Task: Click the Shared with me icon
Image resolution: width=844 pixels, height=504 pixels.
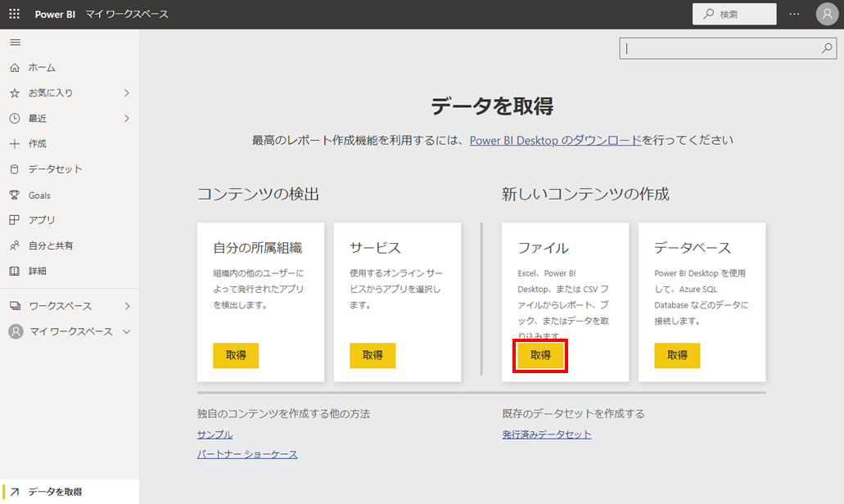Action: 14,245
